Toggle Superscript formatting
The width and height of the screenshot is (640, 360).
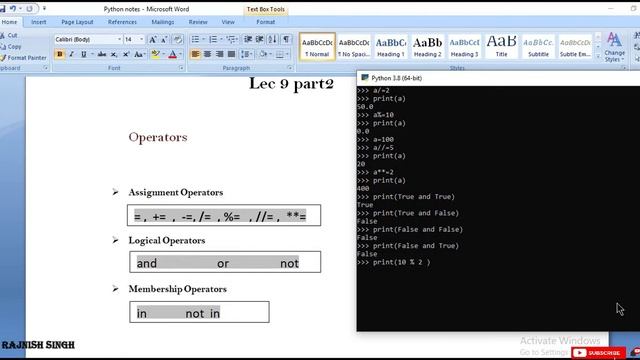[x=126, y=54]
